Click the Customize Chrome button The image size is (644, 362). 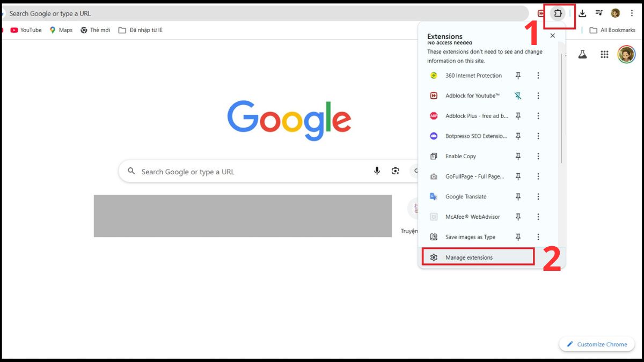click(x=597, y=344)
